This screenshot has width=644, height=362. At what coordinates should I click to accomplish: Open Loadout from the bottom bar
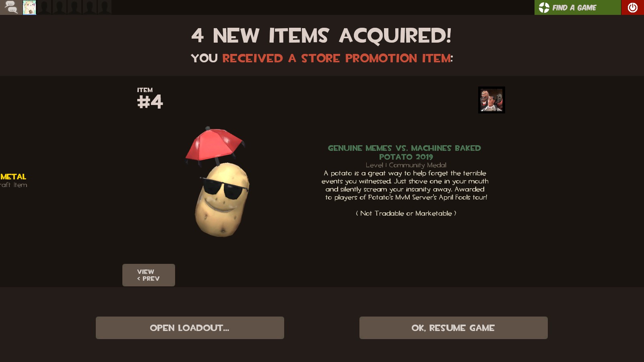(x=190, y=328)
